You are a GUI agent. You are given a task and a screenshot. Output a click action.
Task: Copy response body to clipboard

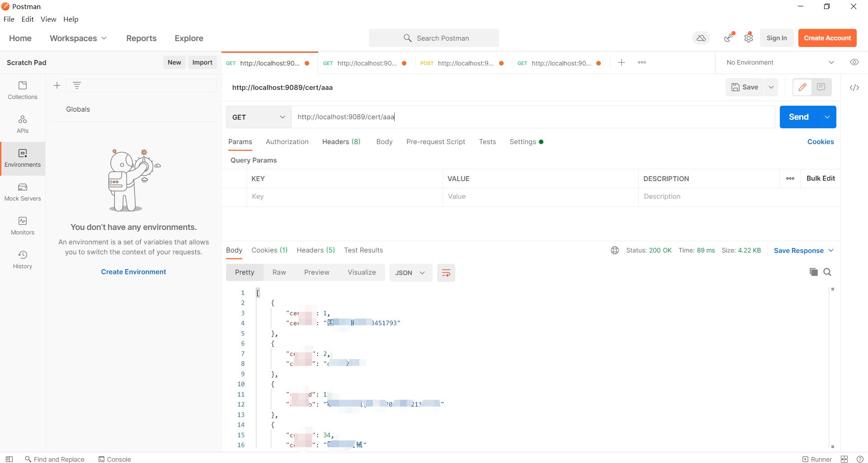[x=814, y=272]
